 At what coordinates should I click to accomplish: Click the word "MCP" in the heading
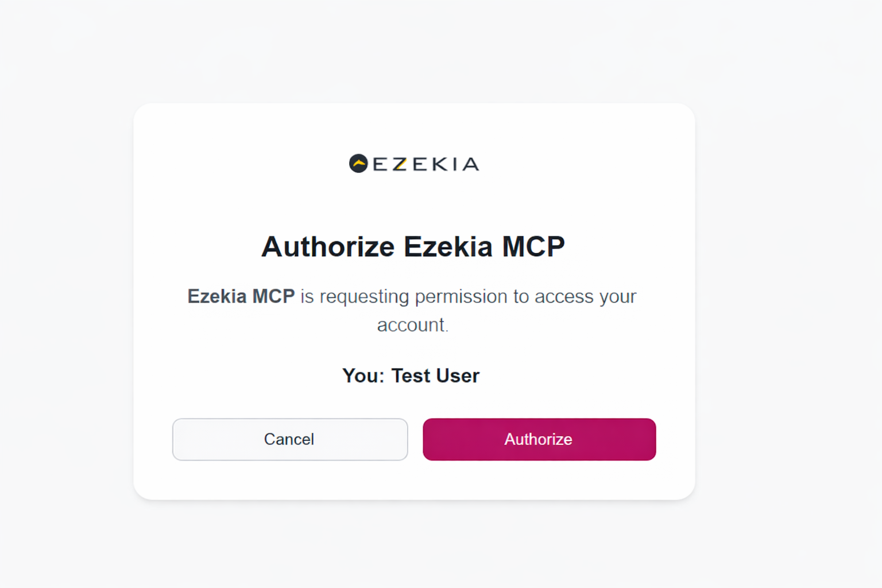[533, 247]
